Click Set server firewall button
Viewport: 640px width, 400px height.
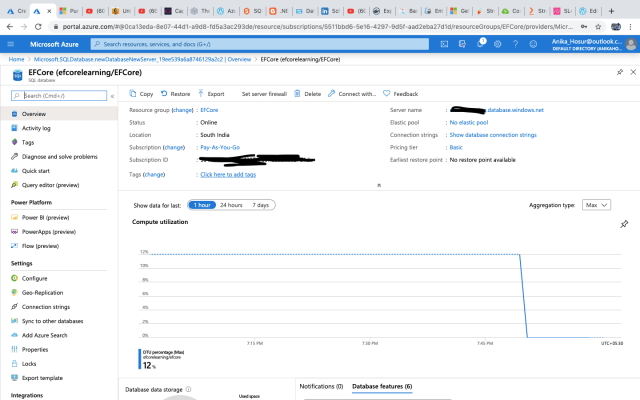(x=265, y=93)
